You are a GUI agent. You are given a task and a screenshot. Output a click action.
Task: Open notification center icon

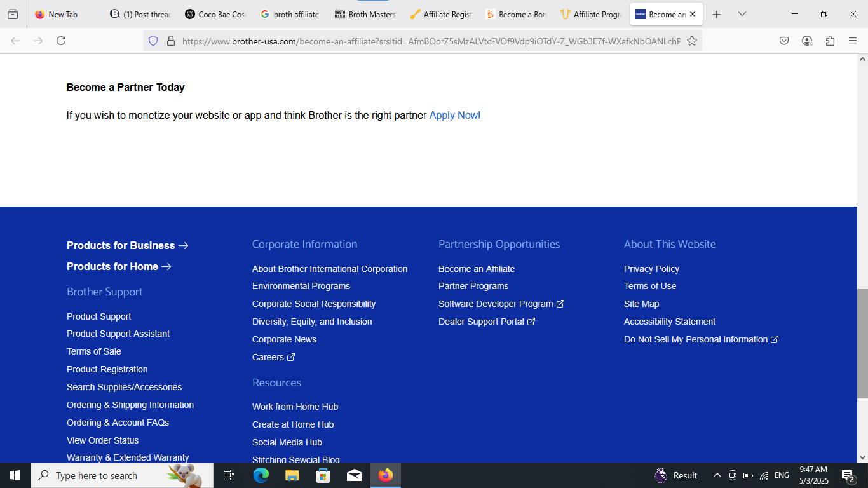[848, 475]
